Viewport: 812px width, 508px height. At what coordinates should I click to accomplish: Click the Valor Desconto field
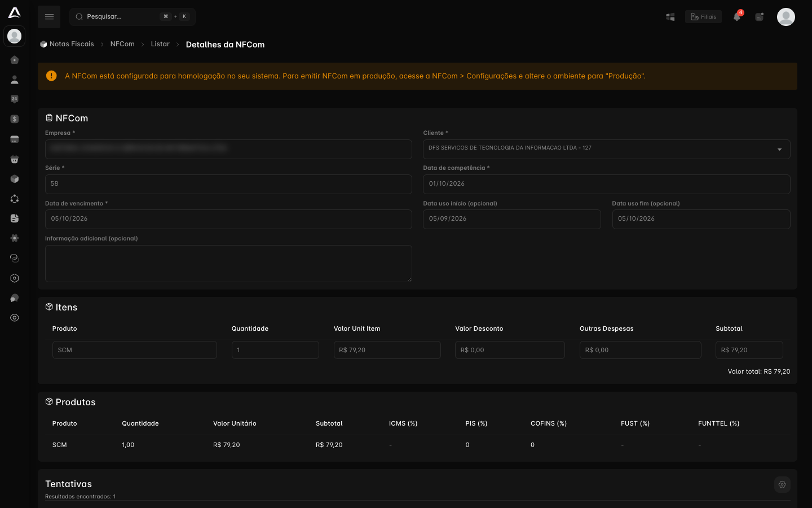click(x=510, y=350)
